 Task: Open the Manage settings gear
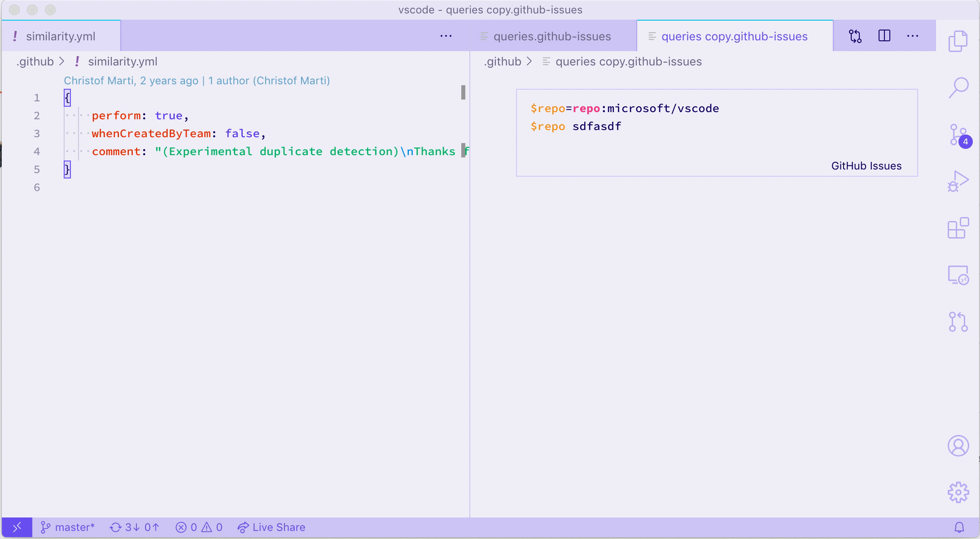[x=958, y=492]
